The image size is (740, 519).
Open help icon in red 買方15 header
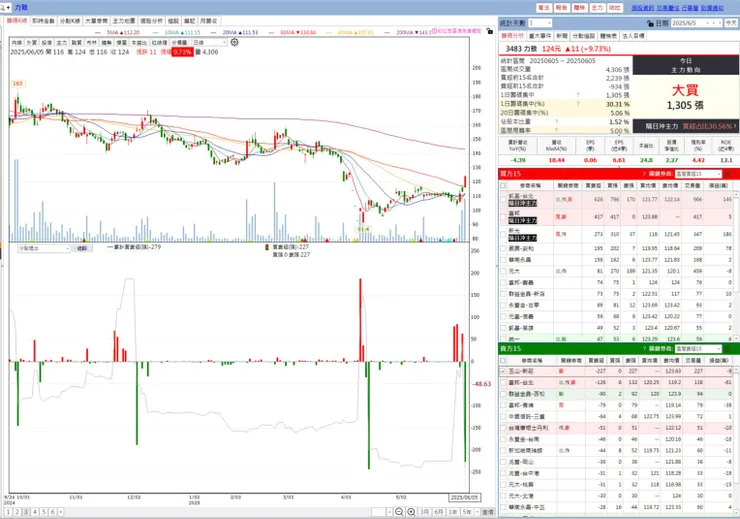click(x=644, y=174)
